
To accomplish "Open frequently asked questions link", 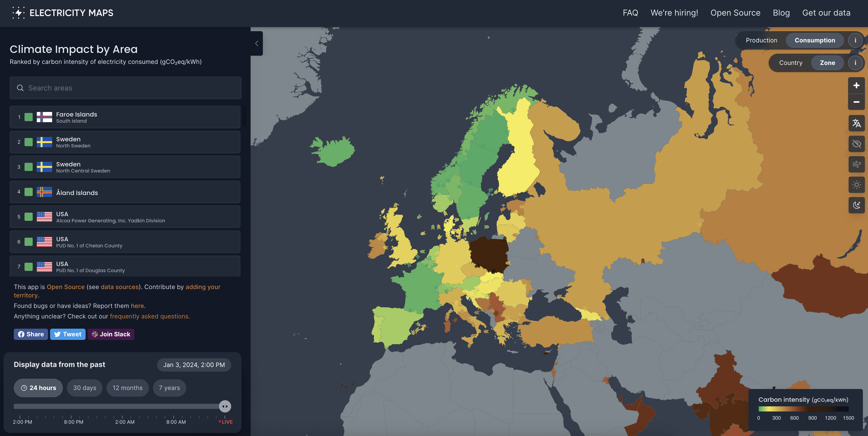I will pos(150,316).
